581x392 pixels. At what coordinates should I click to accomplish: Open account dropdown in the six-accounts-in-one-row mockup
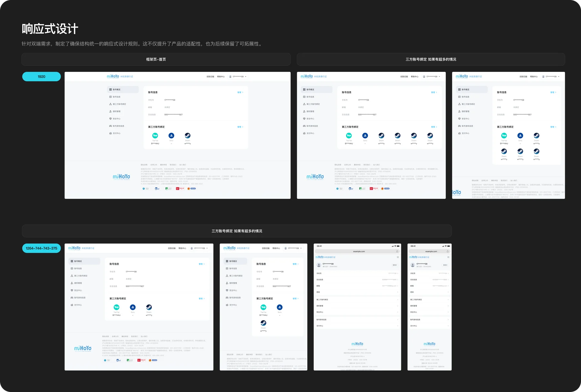click(432, 77)
